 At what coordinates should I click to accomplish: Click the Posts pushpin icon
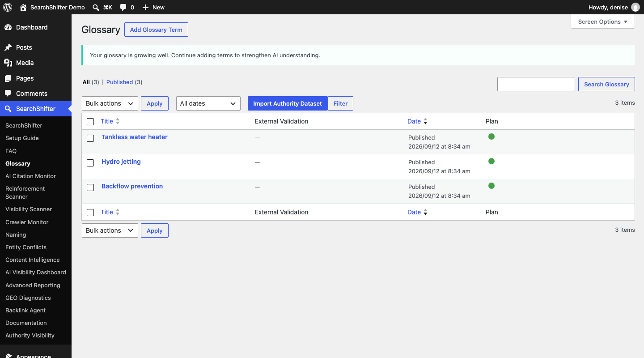pos(8,47)
